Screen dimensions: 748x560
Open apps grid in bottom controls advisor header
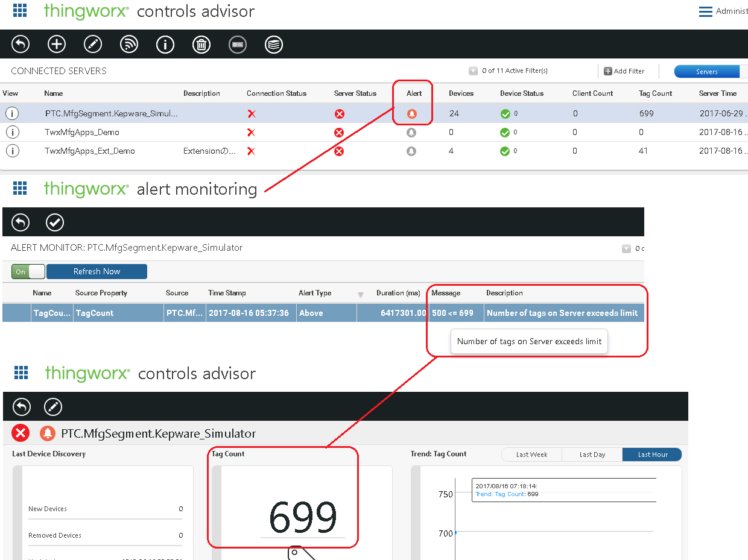click(x=21, y=373)
